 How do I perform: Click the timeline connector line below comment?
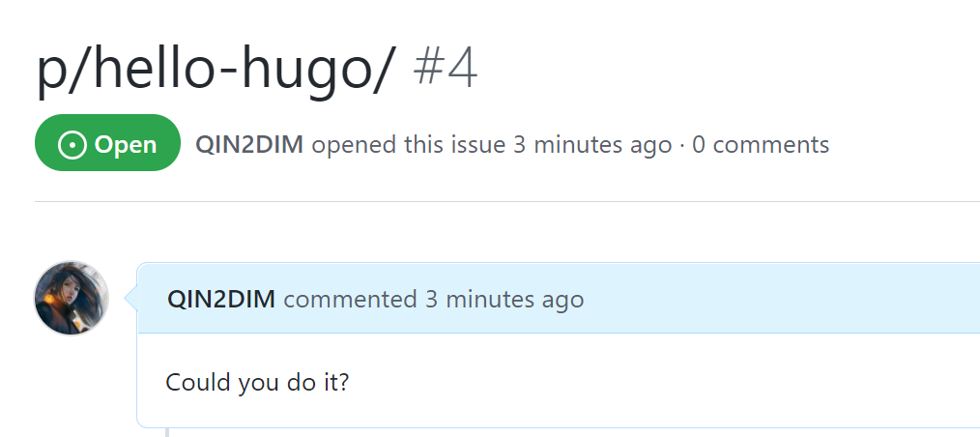click(167, 431)
